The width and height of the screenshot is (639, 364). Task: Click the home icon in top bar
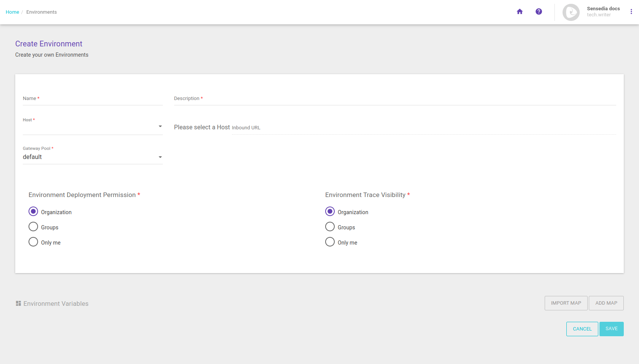pyautogui.click(x=520, y=12)
